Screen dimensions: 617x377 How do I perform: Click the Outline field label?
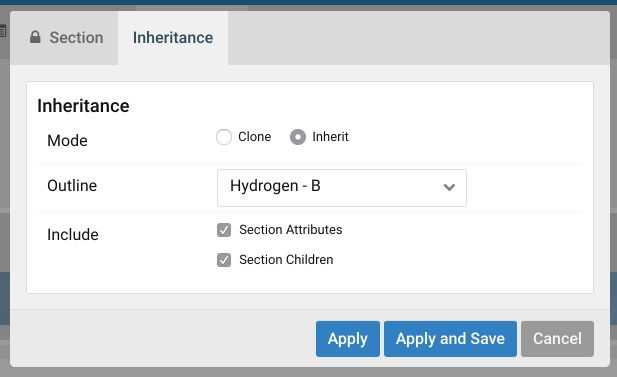click(x=72, y=185)
